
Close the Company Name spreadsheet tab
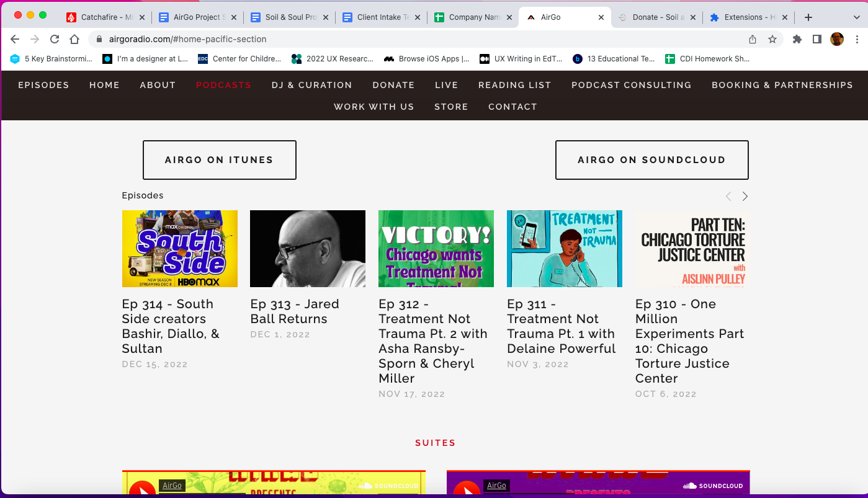coord(509,17)
